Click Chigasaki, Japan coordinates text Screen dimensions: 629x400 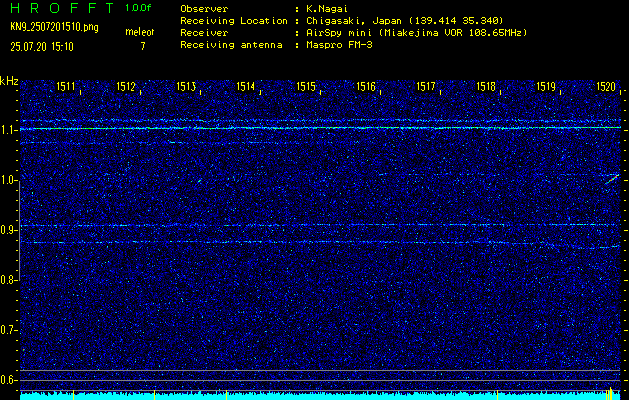[x=403, y=20]
